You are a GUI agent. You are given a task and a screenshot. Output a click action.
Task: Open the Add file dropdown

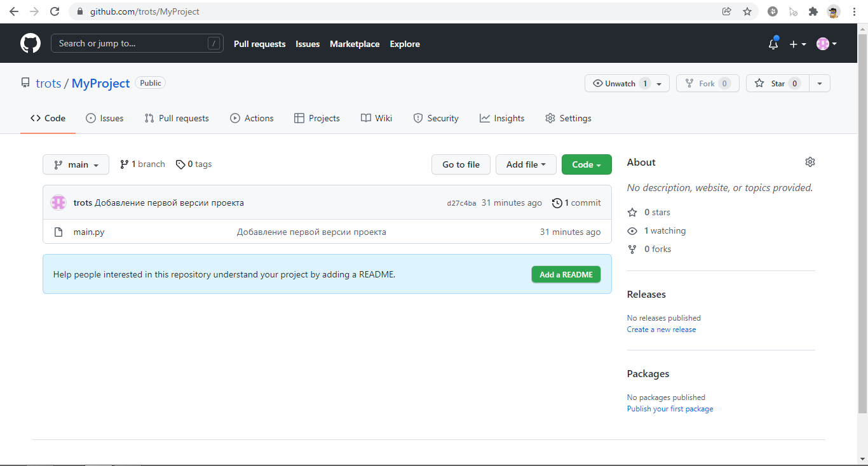526,164
